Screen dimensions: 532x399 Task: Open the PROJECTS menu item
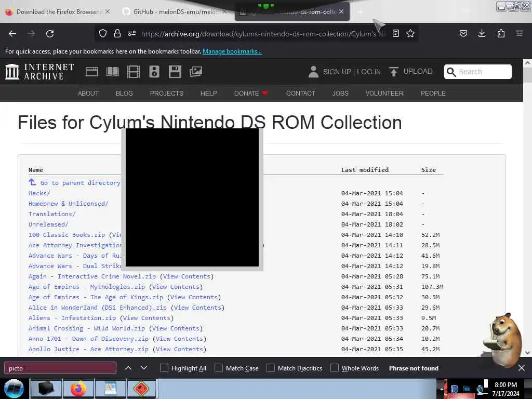167,94
